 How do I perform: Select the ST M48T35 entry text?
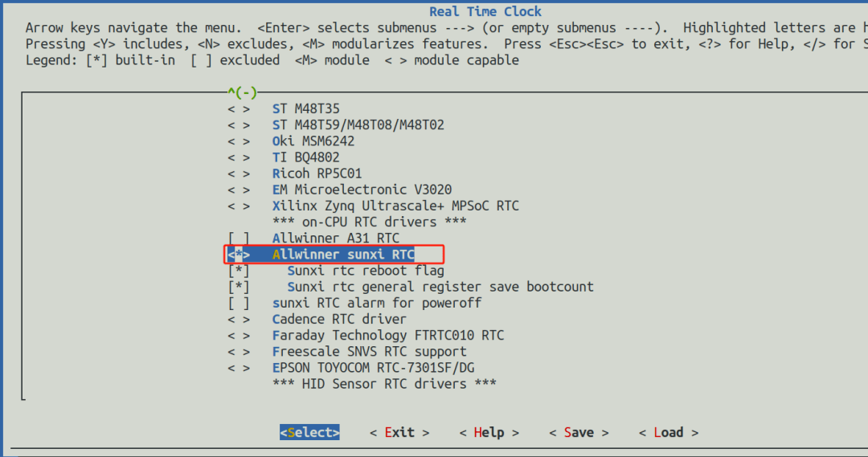coord(306,109)
